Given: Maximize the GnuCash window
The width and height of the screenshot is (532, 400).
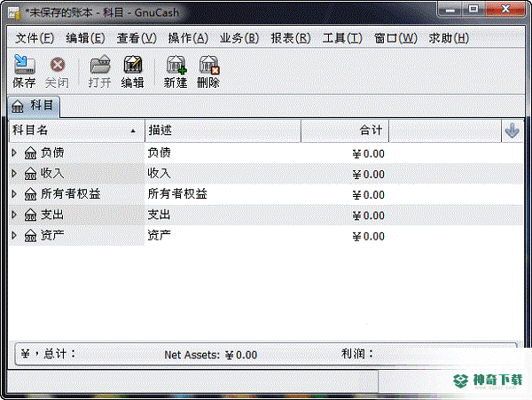Looking at the screenshot, I should click(x=473, y=9).
